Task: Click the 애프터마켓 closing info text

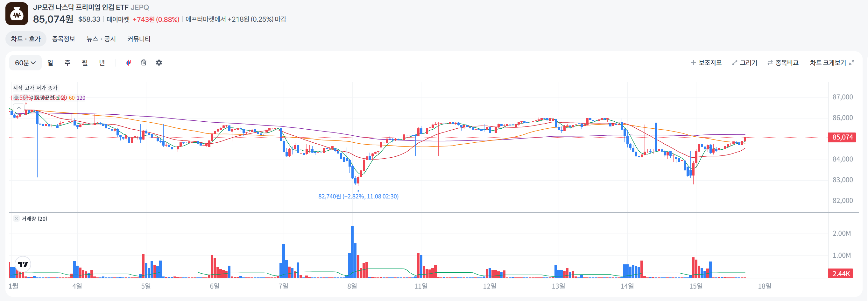Action: 236,19
